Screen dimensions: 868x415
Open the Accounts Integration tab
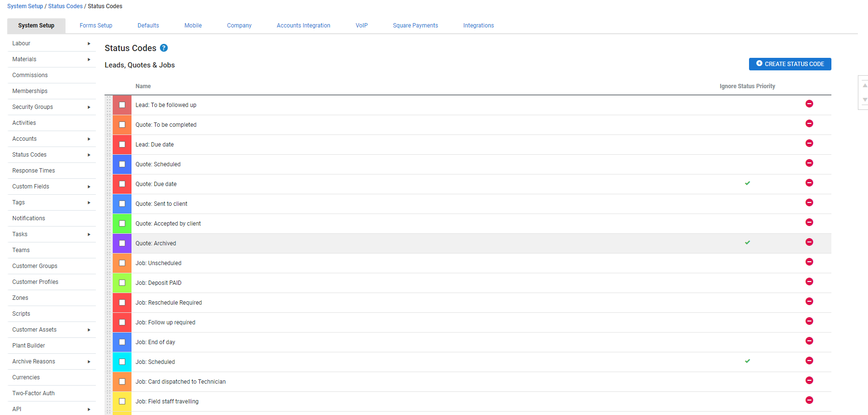click(303, 26)
